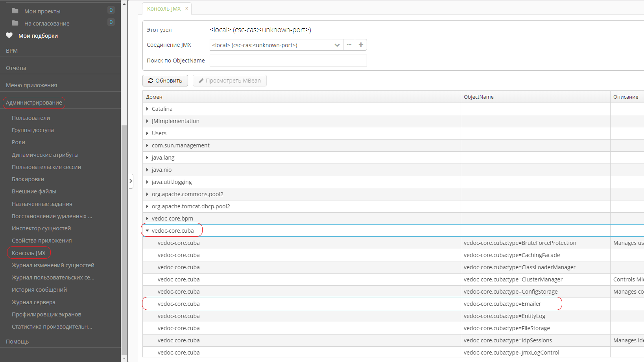Screen dimensions: 644x362
Task: Click the ellipsis icon beside JMX connection
Action: pos(349,45)
